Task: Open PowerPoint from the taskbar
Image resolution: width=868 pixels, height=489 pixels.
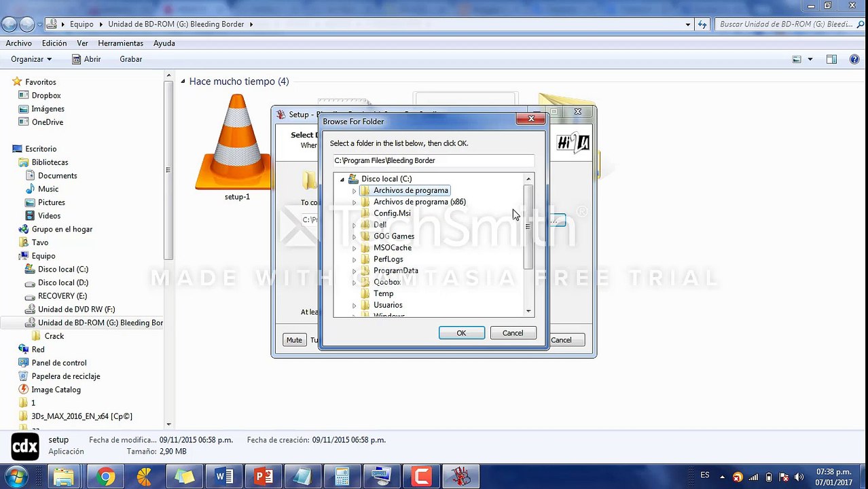Action: [x=264, y=477]
